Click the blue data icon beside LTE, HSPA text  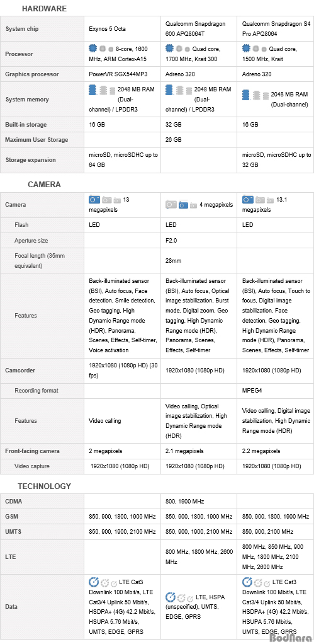tap(170, 597)
